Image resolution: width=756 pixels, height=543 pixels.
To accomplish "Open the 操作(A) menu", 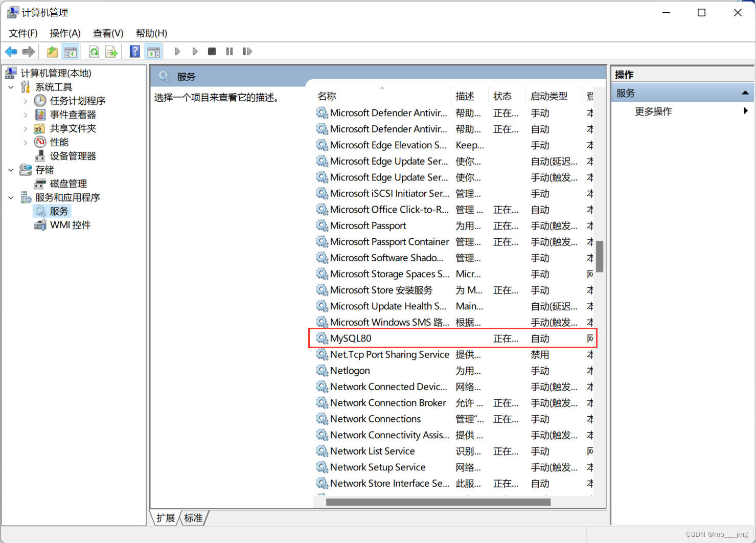I will pyautogui.click(x=65, y=33).
